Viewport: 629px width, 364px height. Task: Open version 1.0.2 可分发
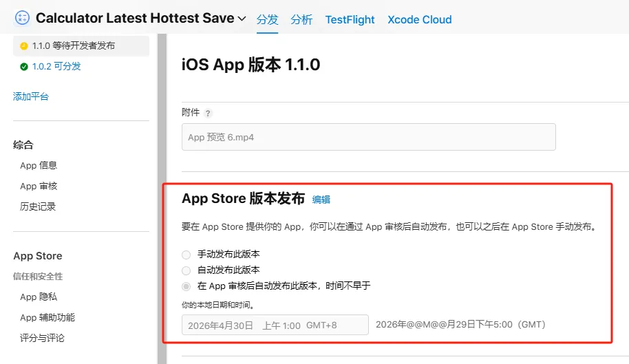coord(56,66)
